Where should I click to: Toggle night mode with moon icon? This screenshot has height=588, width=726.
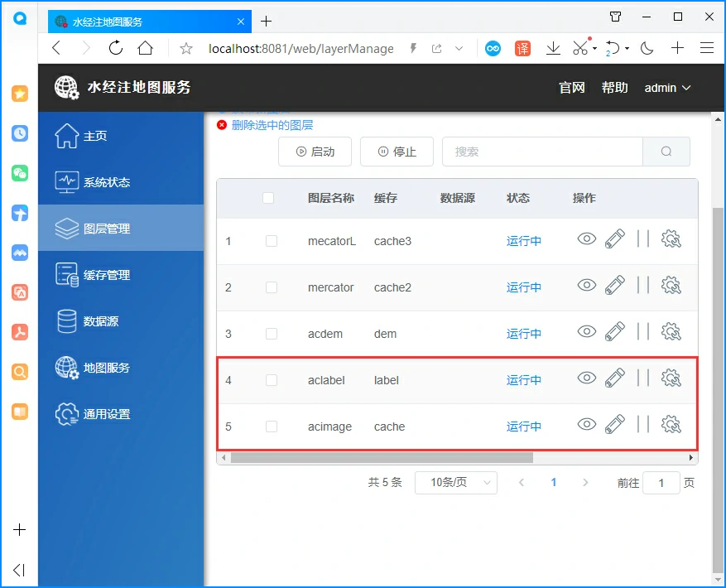click(x=647, y=48)
